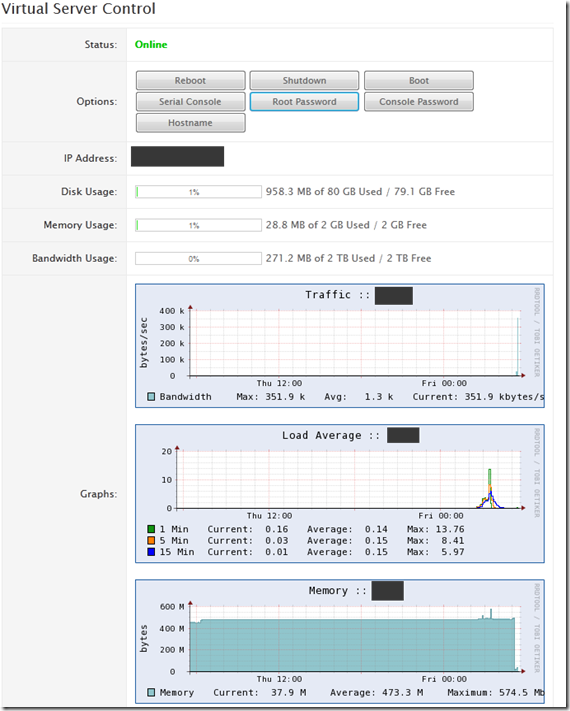Click the redacted IP Address value
The height and width of the screenshot is (711, 570).
click(177, 156)
